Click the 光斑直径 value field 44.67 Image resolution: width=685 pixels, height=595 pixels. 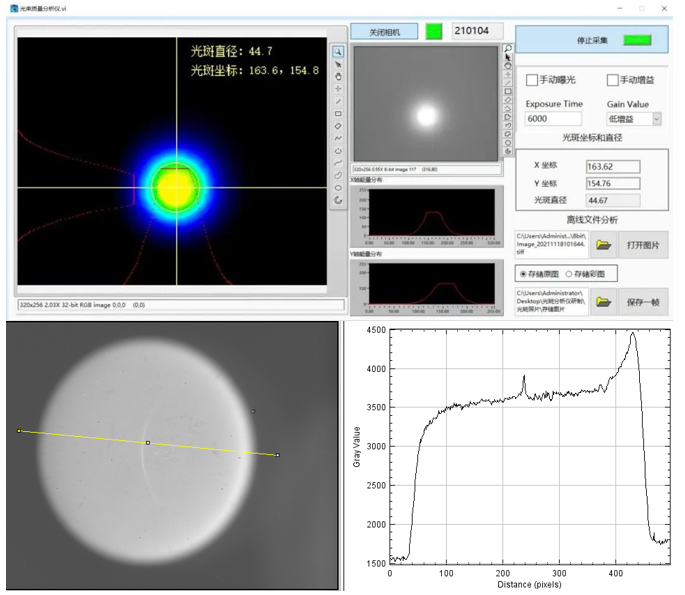(613, 200)
